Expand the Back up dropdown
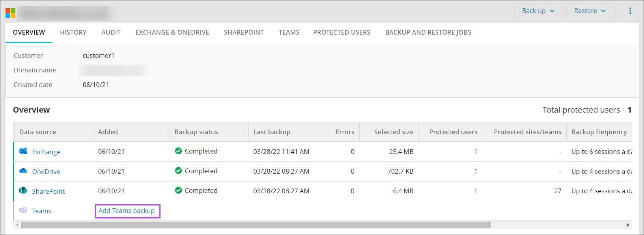Viewport: 644px width, 235px height. coord(538,11)
